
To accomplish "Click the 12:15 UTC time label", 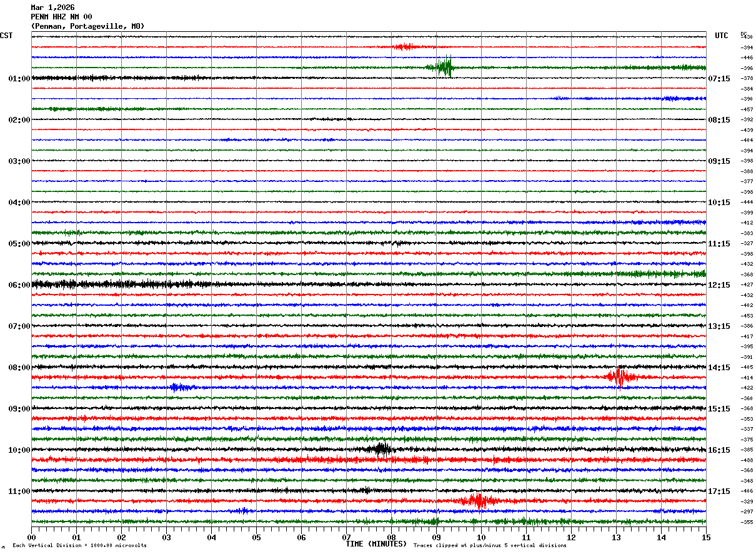I will (x=719, y=285).
